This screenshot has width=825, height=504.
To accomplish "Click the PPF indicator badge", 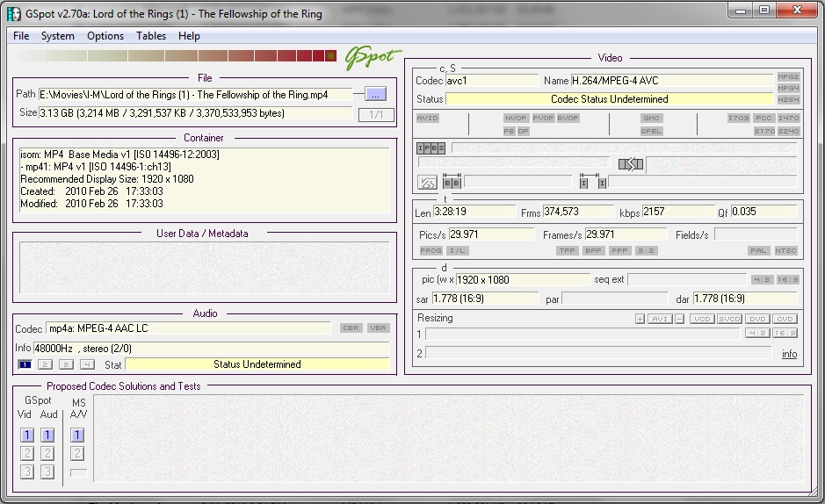I will click(619, 251).
